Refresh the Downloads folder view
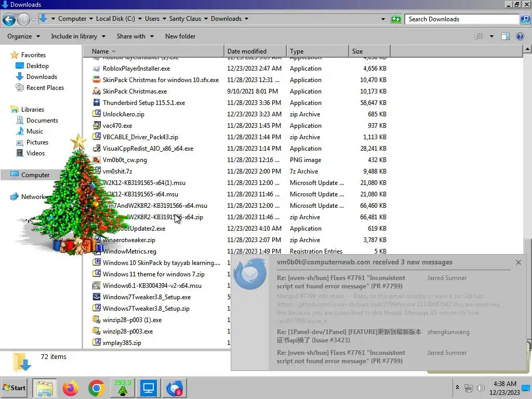This screenshot has width=532, height=399. pos(396,19)
